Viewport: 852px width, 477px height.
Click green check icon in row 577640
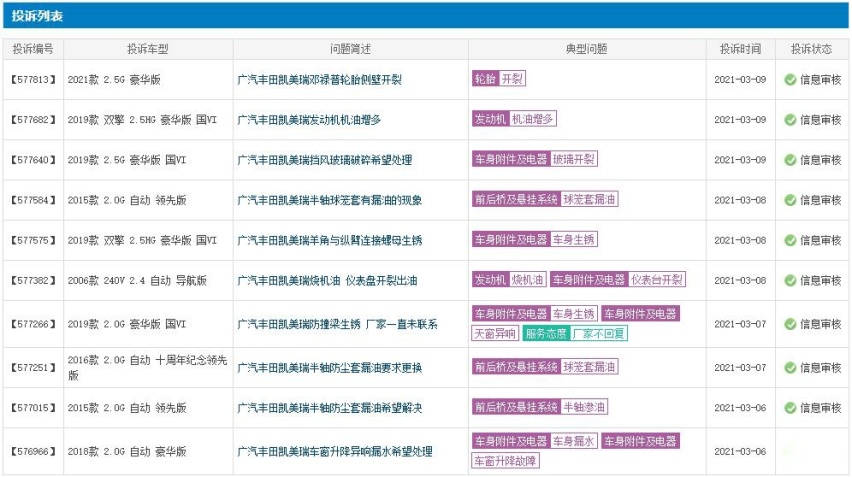(x=790, y=160)
